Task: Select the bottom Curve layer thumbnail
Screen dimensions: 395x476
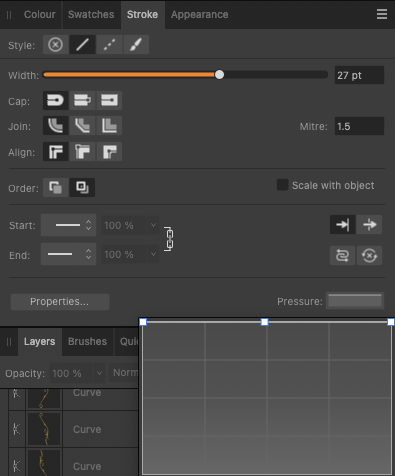Action: [x=44, y=463]
